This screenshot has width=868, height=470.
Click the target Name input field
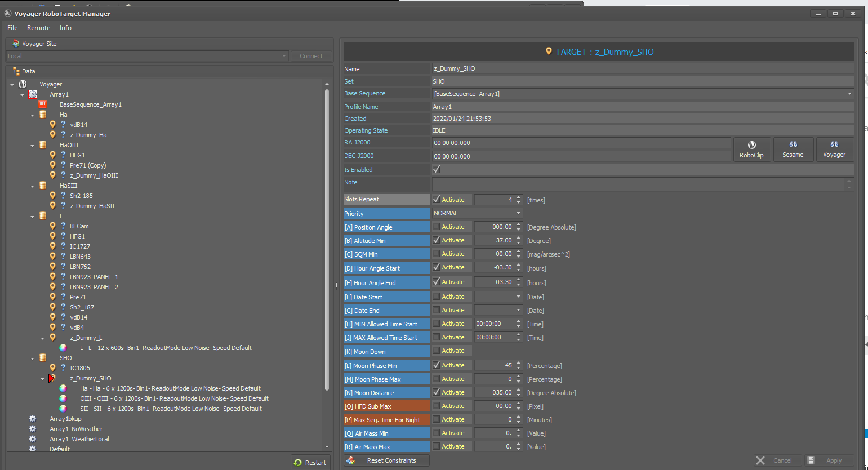point(643,68)
